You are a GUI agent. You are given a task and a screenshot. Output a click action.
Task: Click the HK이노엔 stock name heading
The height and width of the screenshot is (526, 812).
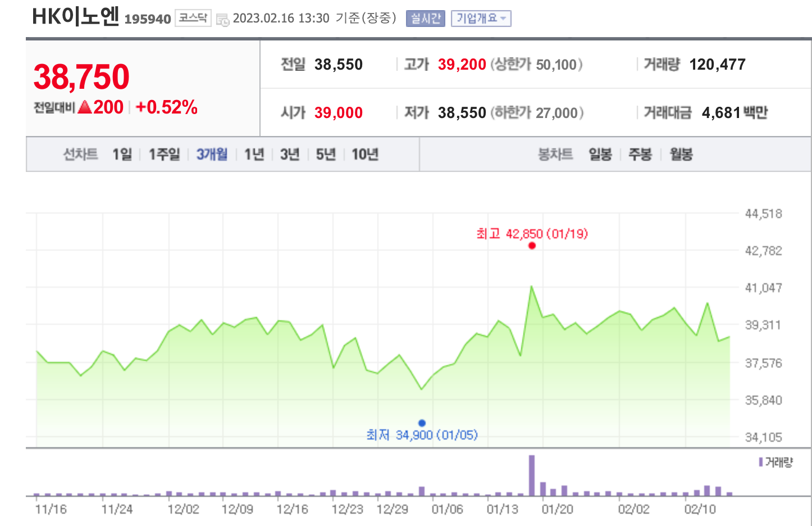tap(76, 17)
